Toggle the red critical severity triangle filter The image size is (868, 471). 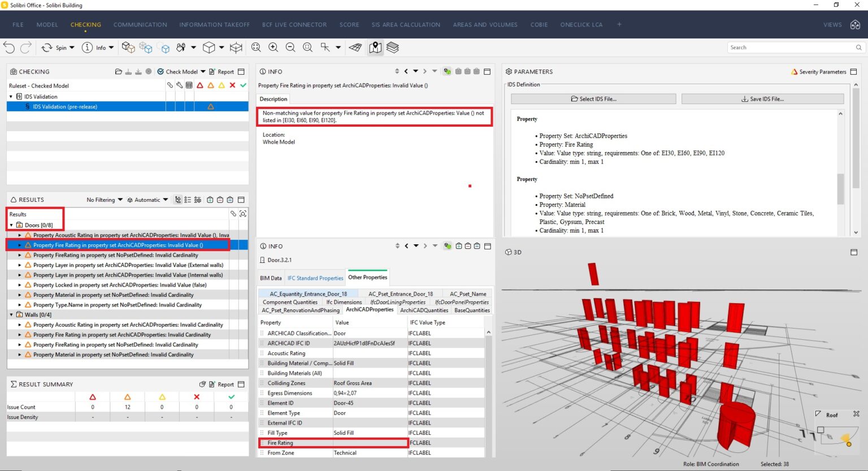pyautogui.click(x=199, y=85)
